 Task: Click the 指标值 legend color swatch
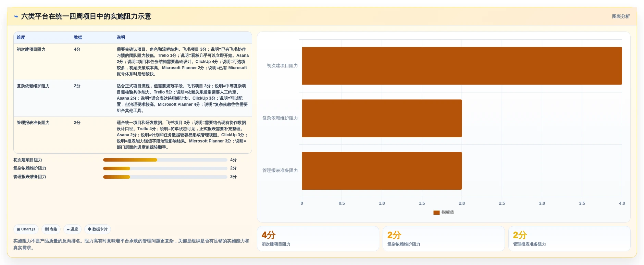[x=436, y=213]
